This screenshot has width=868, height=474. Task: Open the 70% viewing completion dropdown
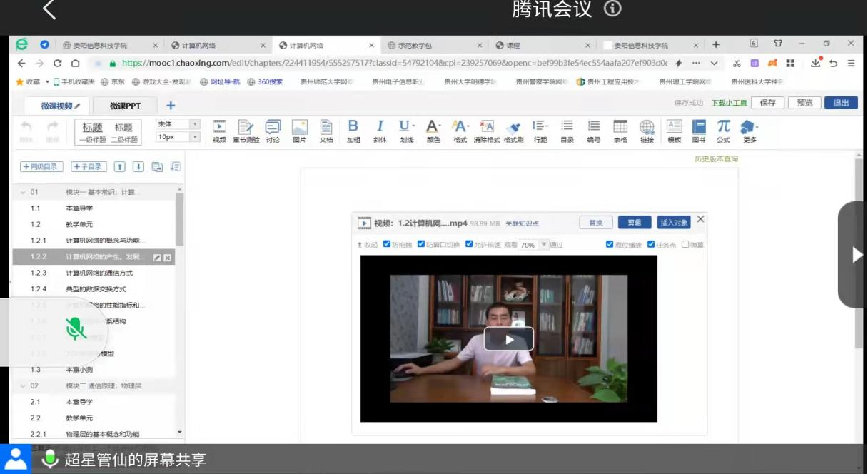tap(544, 244)
